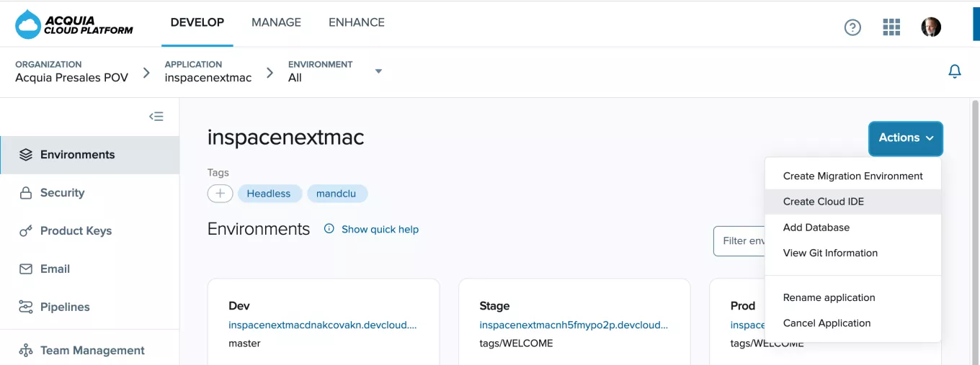Screen dimensions: 980x365
Task: Toggle the Actions dropdown button
Action: pos(905,138)
